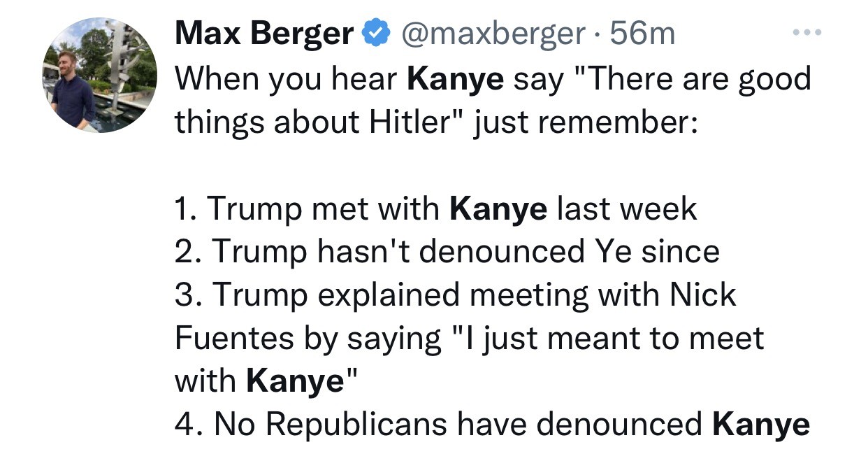Click the quote "I just meant to meet"

(609, 339)
